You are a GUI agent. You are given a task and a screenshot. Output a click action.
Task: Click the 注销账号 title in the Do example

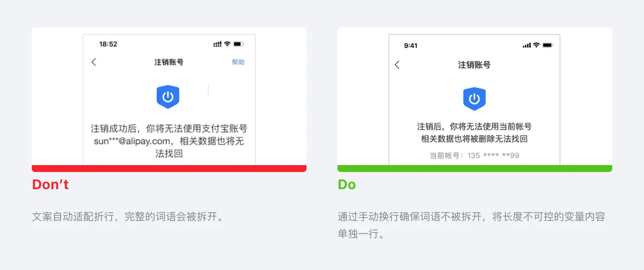[474, 65]
